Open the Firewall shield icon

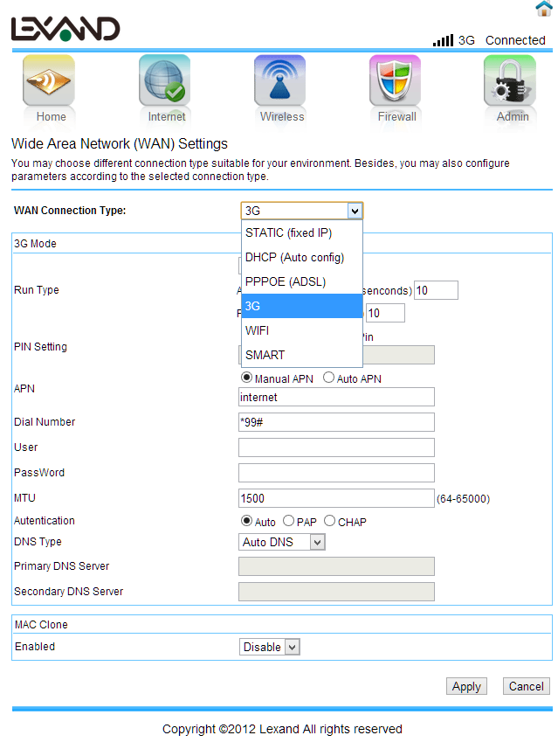point(395,80)
